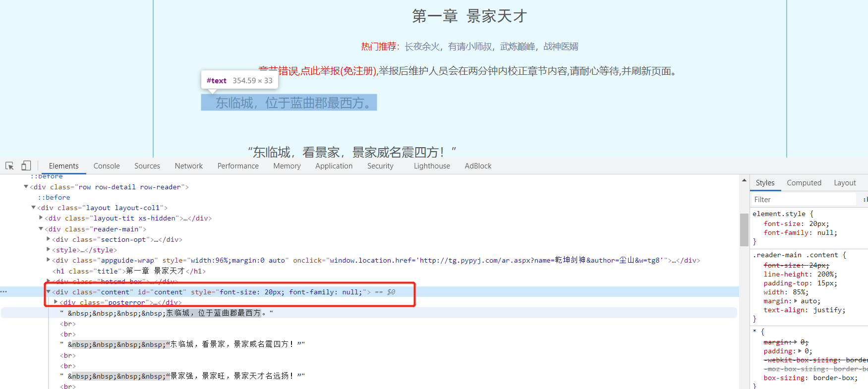The width and height of the screenshot is (868, 389).
Task: Open the Lighthouse tab
Action: pos(432,166)
